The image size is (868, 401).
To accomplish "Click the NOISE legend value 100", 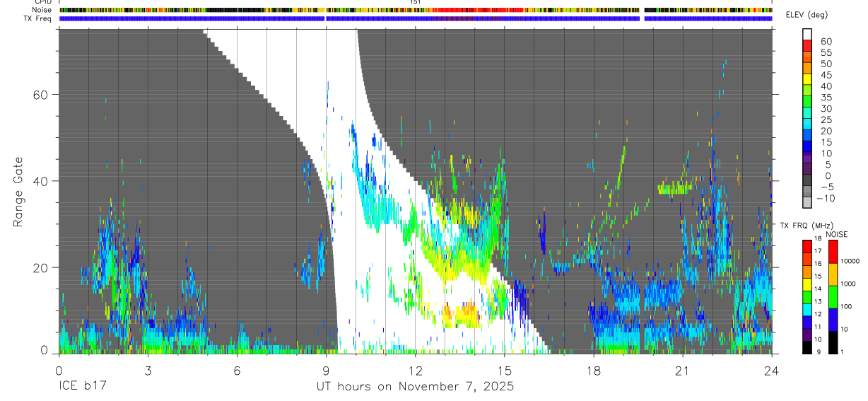I will 846,306.
